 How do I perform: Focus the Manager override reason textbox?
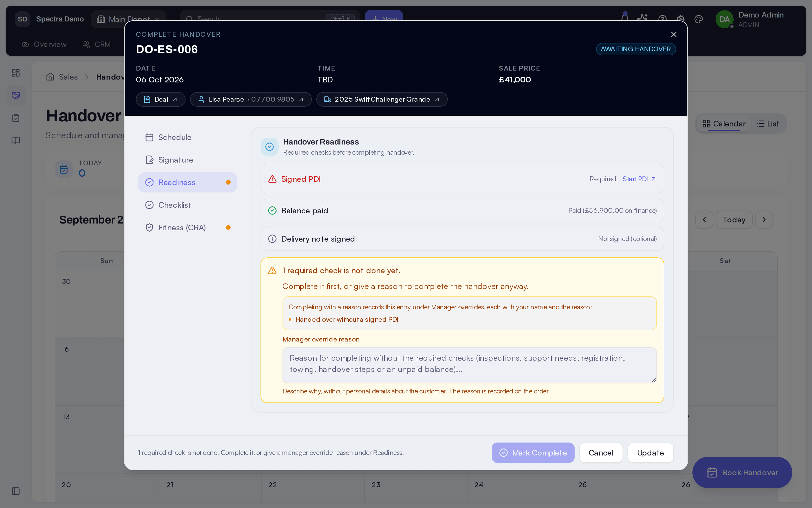(x=469, y=365)
